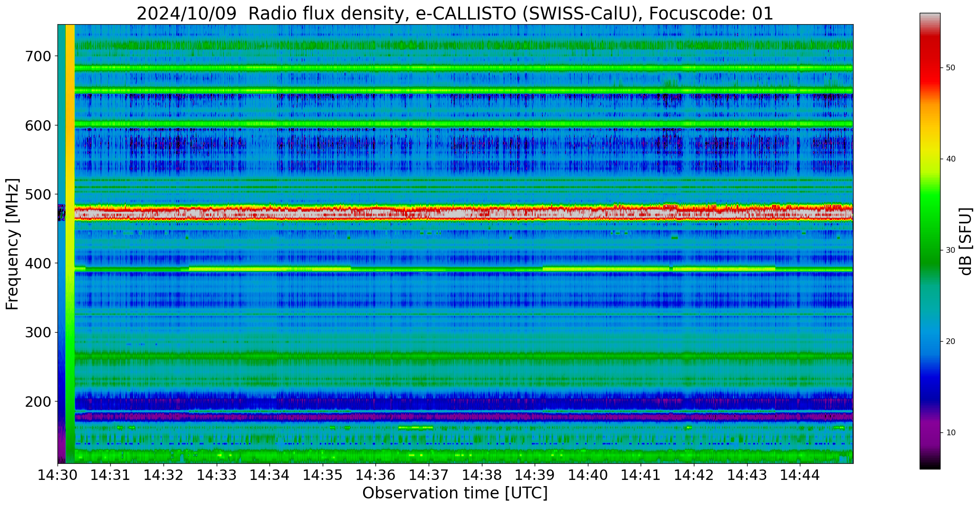Click the colorbar tick label 10

951,433
